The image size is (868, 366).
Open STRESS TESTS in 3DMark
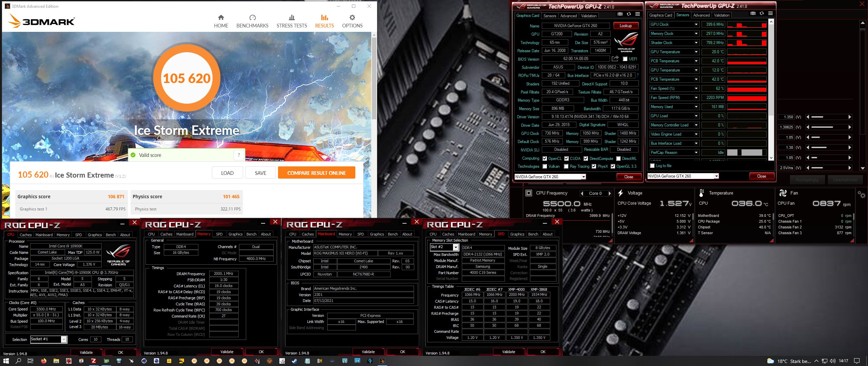click(292, 21)
